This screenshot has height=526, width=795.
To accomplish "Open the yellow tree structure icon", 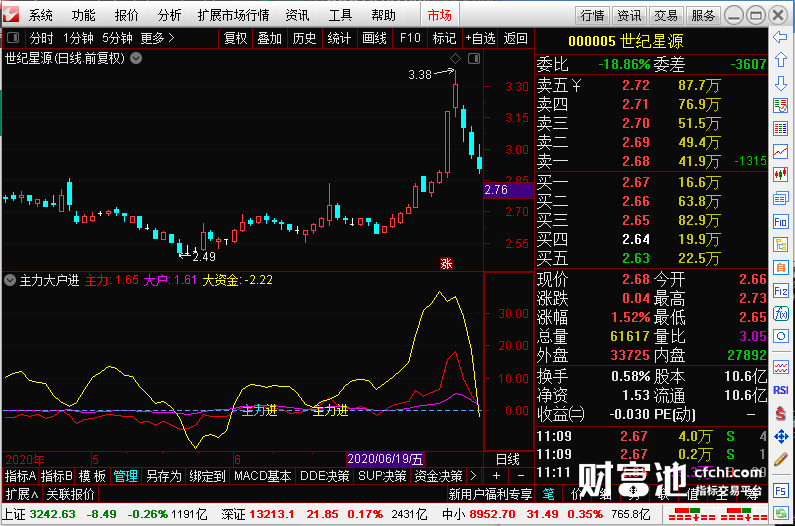I will (780, 244).
